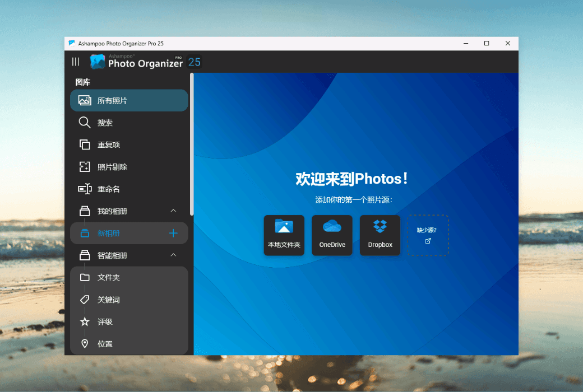Collapse the 智能相册 section chevron
This screenshot has width=583, height=392.
click(173, 255)
